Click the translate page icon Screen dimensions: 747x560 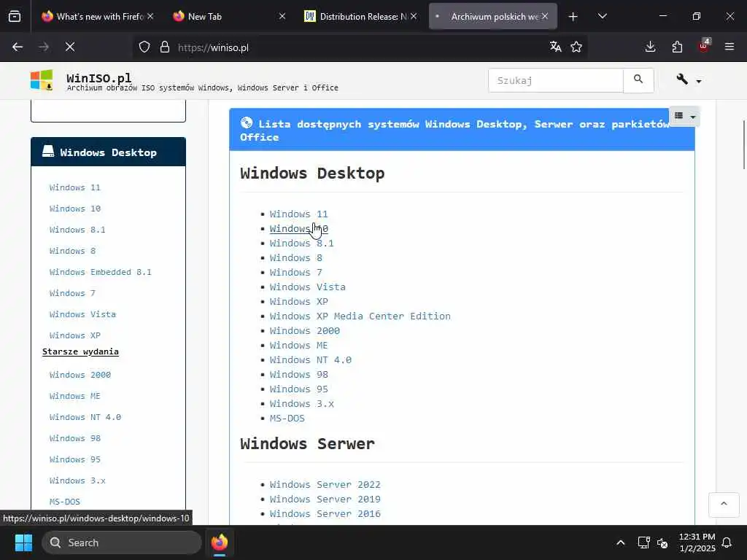(x=555, y=47)
